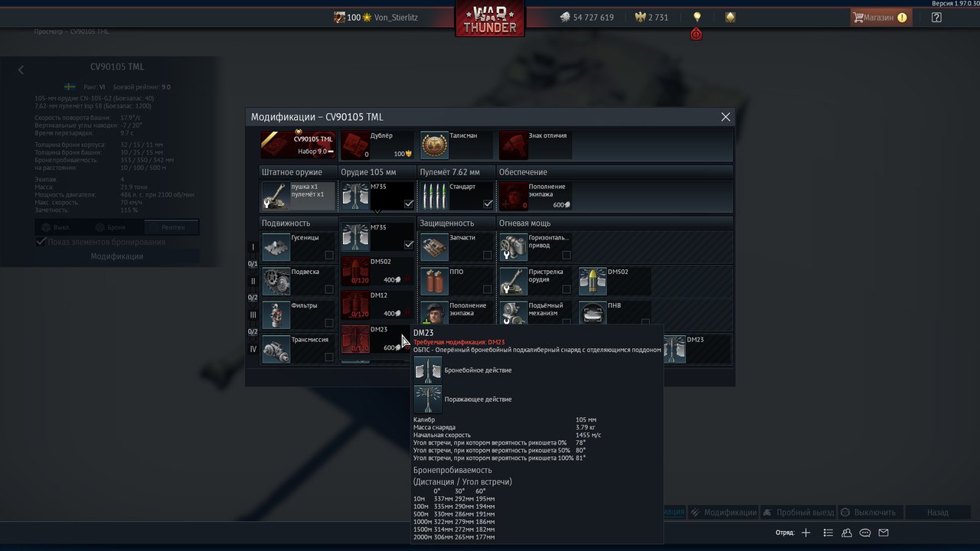Open the chat bubble icon
This screenshot has width=980, height=551.
(865, 533)
